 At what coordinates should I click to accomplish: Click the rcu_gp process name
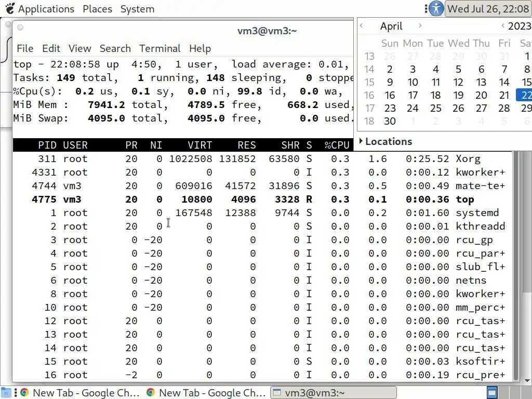coord(474,240)
